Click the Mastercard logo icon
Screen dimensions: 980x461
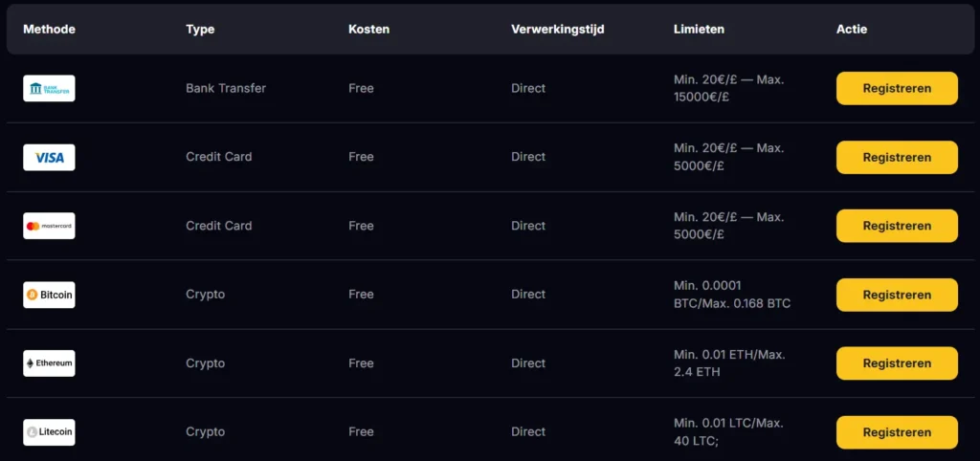tap(49, 227)
